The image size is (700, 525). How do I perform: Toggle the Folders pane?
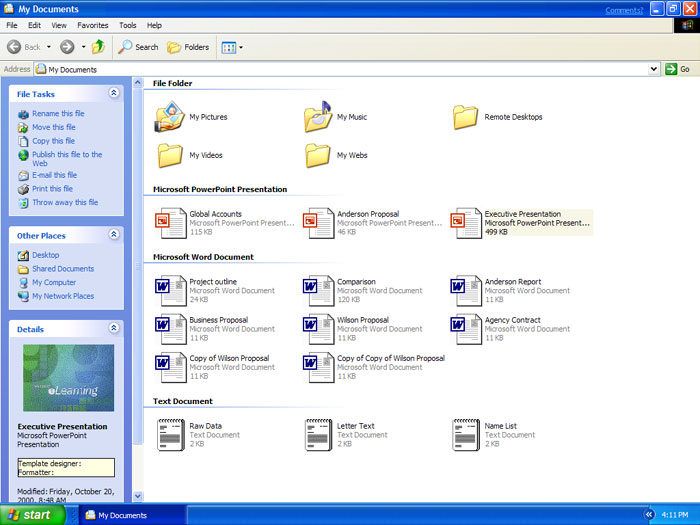click(188, 47)
